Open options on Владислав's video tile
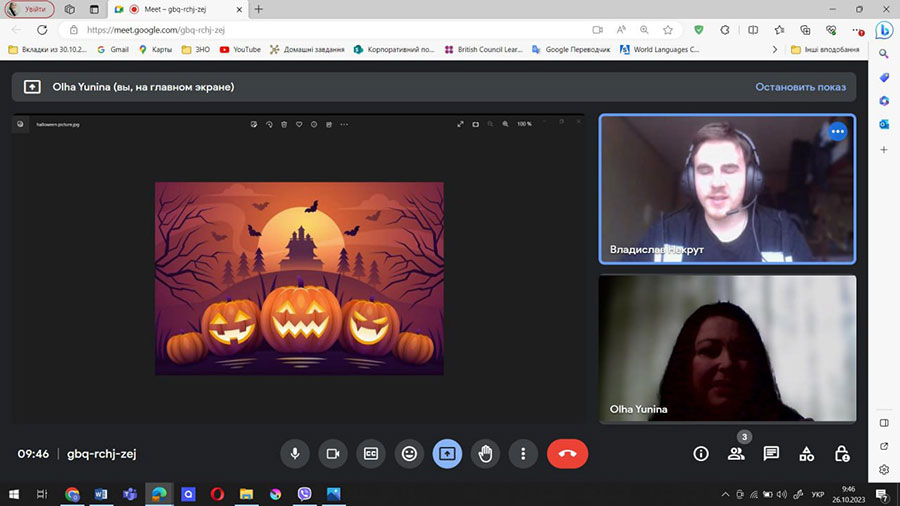The image size is (900, 506). (x=837, y=131)
